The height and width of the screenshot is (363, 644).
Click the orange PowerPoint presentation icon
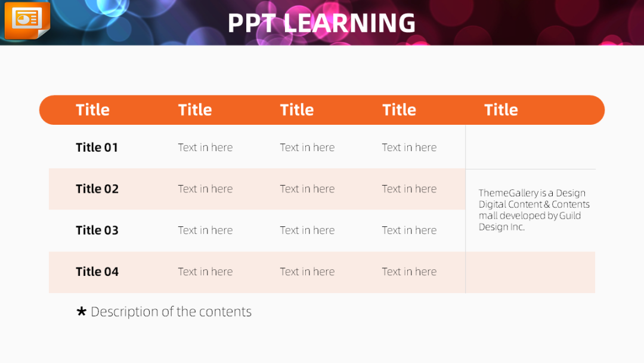(x=27, y=20)
